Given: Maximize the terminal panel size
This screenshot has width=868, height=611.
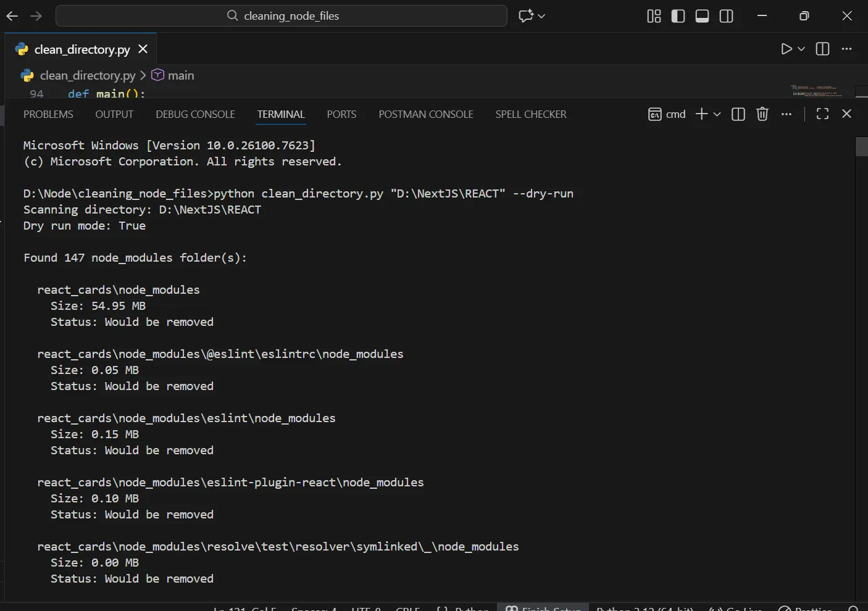Looking at the screenshot, I should coord(822,114).
